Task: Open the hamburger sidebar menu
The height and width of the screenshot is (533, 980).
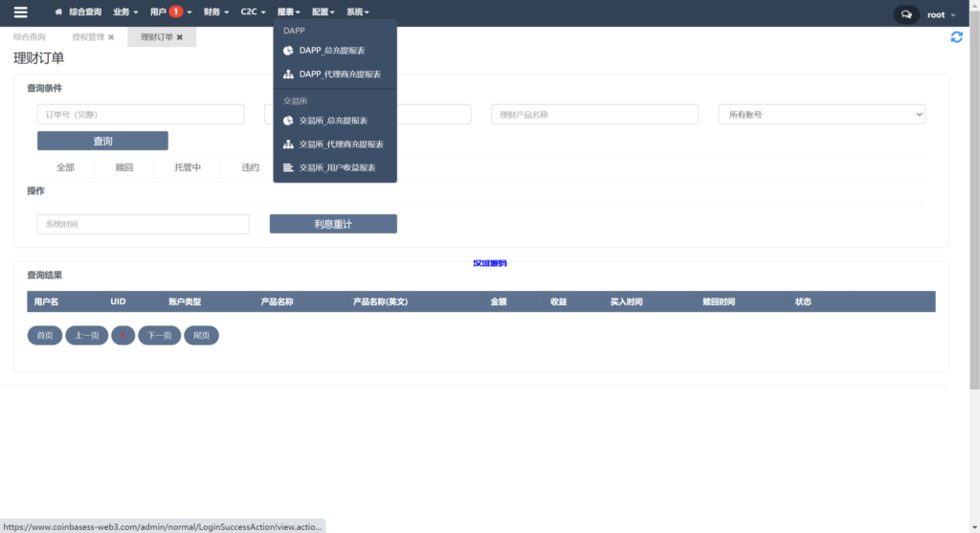Action: click(x=21, y=11)
